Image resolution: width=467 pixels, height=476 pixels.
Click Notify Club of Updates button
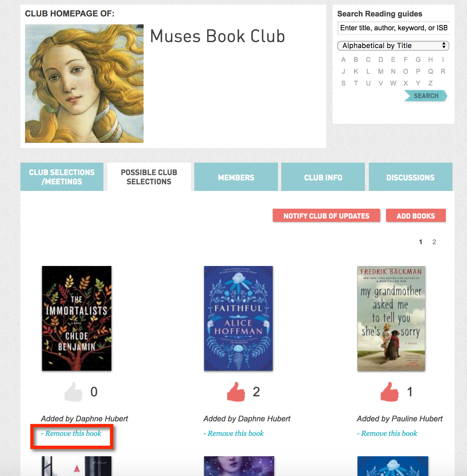[x=326, y=216]
